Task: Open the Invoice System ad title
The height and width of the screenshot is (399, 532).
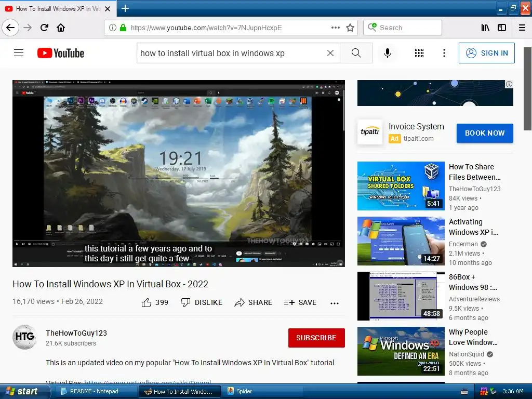Action: (x=416, y=127)
